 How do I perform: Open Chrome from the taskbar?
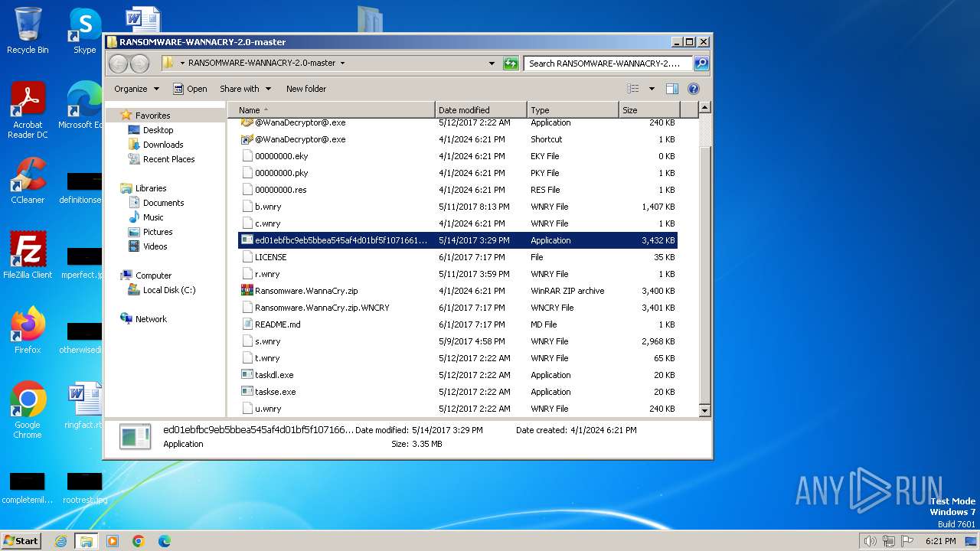click(139, 541)
